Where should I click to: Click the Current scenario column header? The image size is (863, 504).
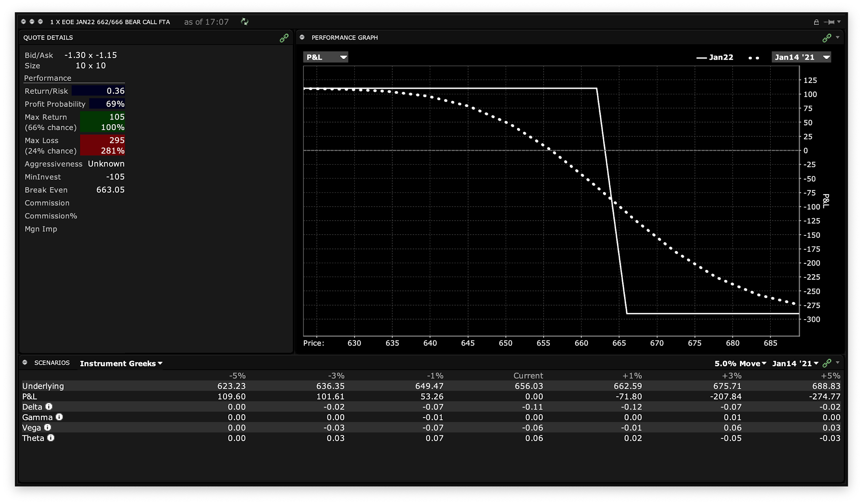(x=528, y=376)
